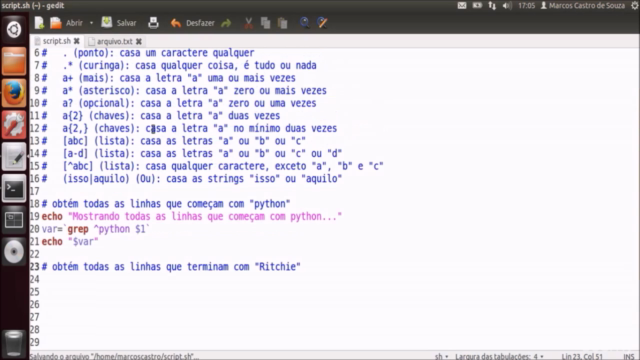This screenshot has width=640, height=360.
Task: Open the Marcos Castro de Souza user menu
Action: [x=583, y=6]
